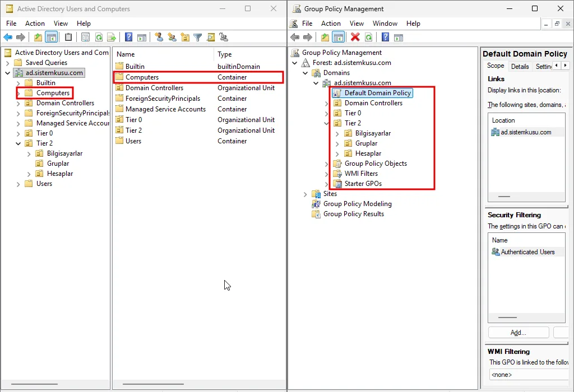Open Properties icon in Active Directory Users toolbar

click(x=85, y=37)
